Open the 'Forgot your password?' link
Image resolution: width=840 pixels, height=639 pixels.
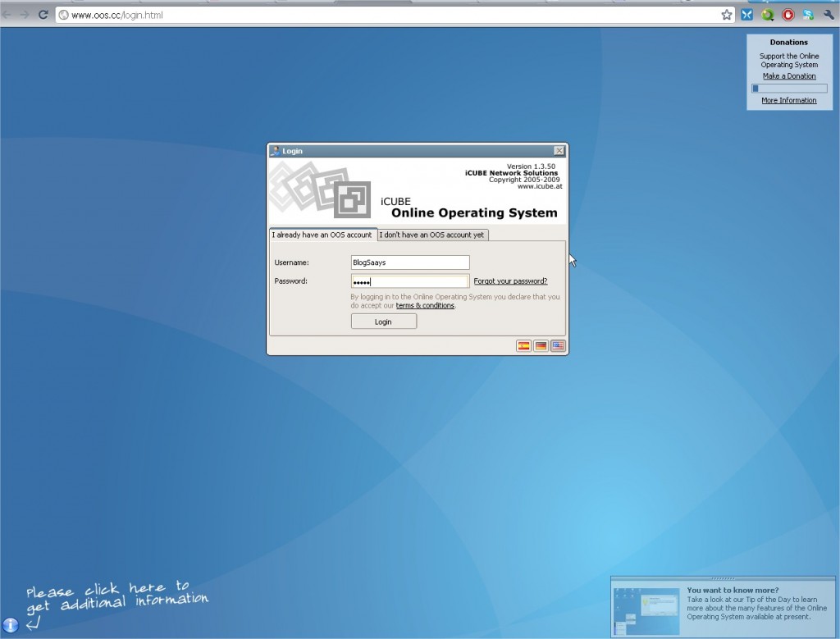click(x=510, y=281)
